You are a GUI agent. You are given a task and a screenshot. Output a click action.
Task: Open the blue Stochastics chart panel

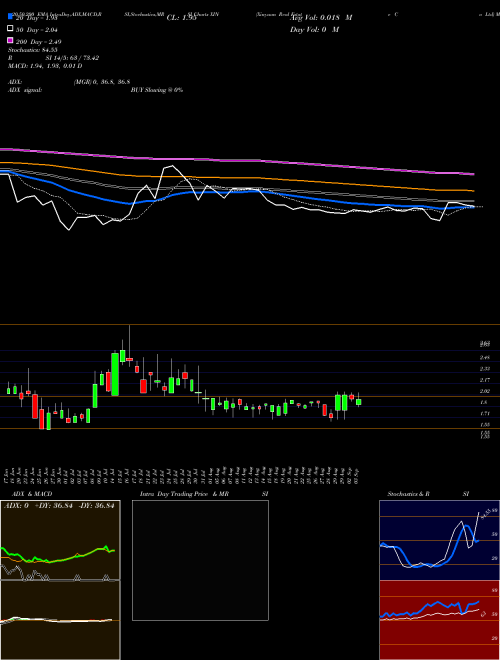pyautogui.click(x=439, y=540)
